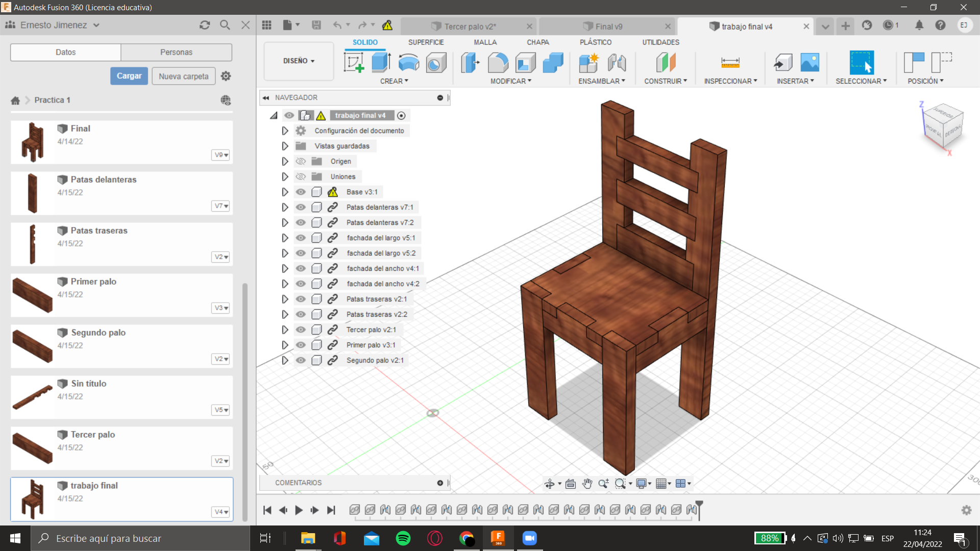Expand the Patas traseras v2:1 node

click(285, 299)
